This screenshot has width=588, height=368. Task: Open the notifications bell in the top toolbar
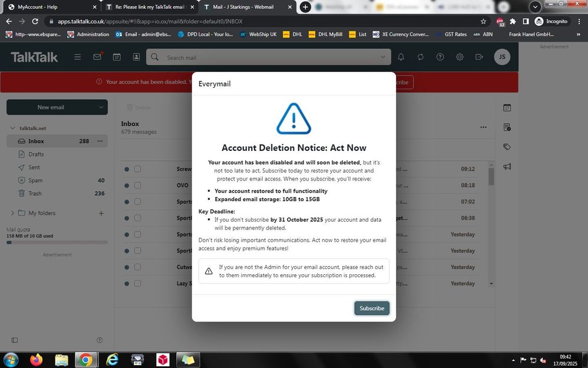click(x=400, y=57)
